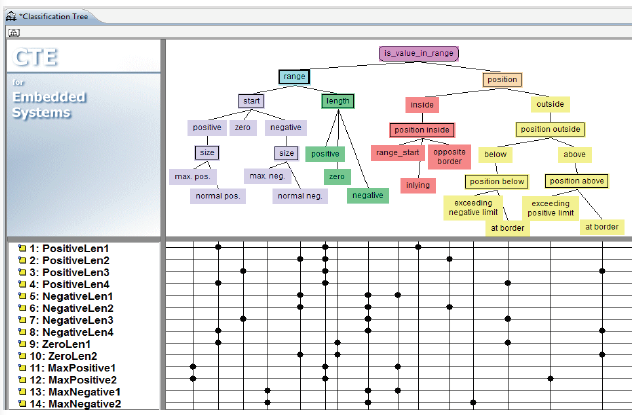Select the position below node
640x415 pixels.
coord(497,182)
